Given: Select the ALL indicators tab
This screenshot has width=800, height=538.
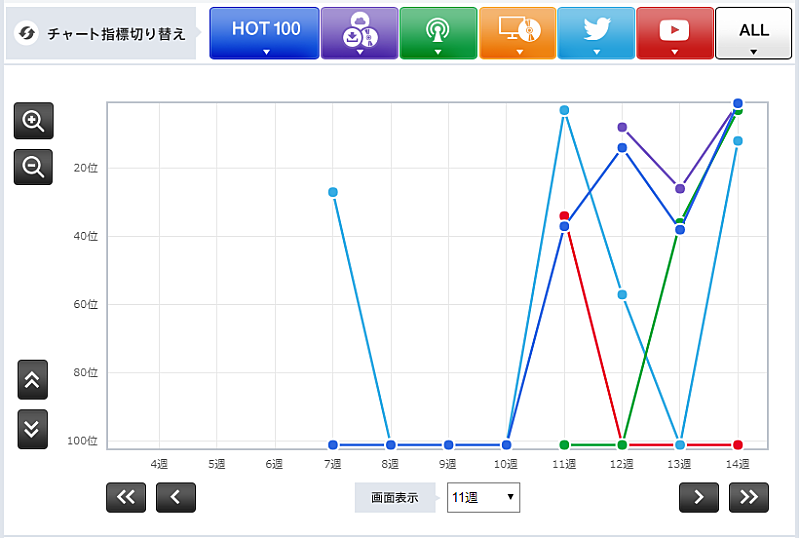Looking at the screenshot, I should (x=753, y=33).
